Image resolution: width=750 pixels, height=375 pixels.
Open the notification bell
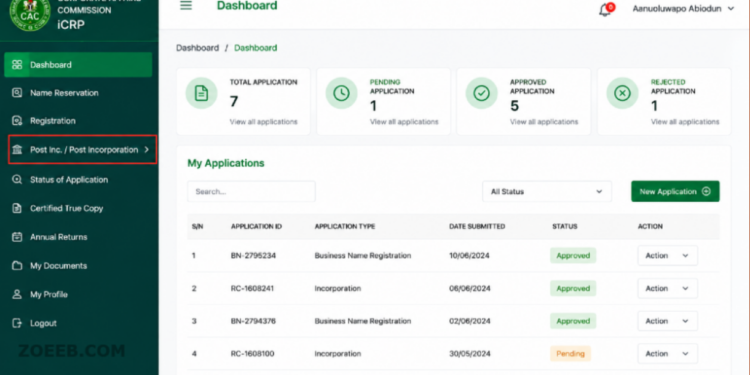point(606,10)
